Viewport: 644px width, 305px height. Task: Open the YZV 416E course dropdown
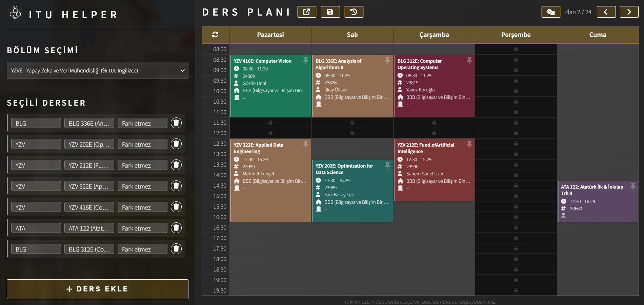pyautogui.click(x=89, y=207)
